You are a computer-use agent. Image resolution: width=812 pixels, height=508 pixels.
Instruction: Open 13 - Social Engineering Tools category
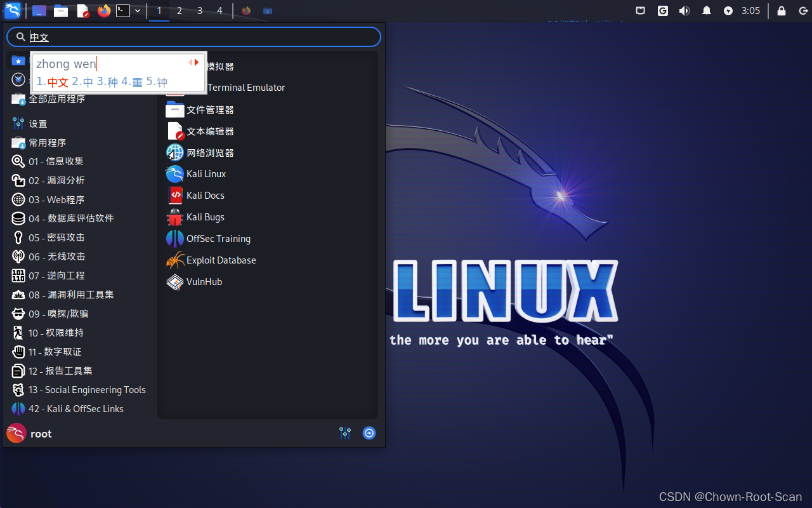point(81,390)
